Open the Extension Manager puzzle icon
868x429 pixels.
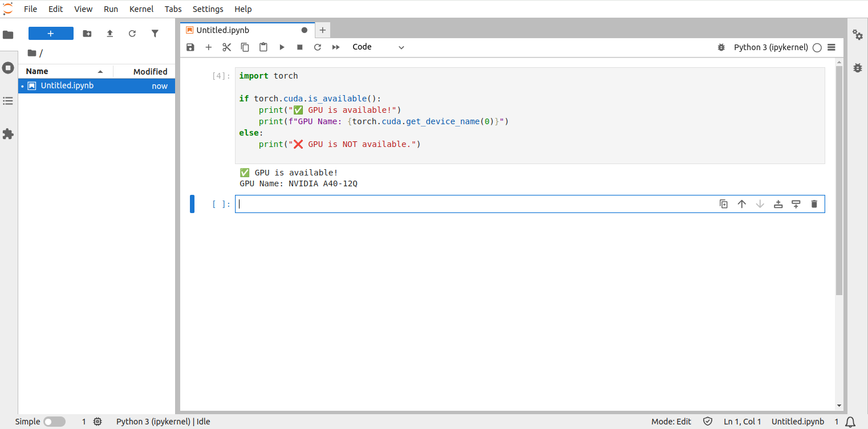[x=8, y=134]
